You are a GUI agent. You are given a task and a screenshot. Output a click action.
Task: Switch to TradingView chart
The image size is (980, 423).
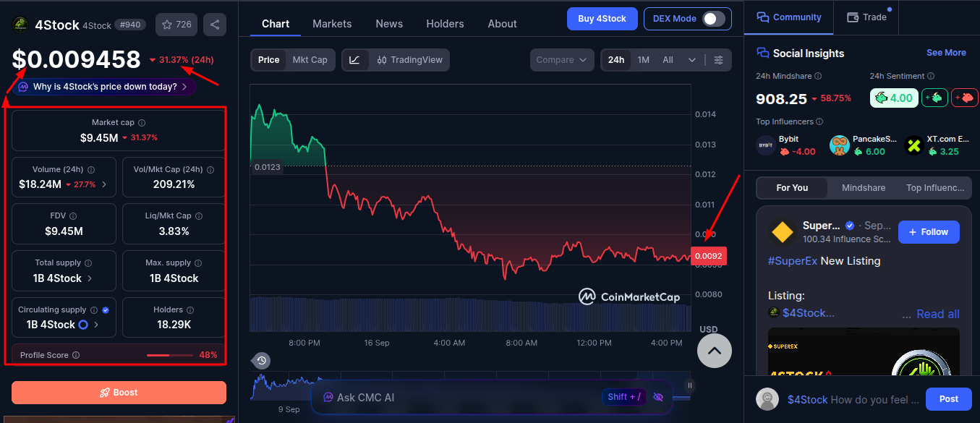(x=409, y=60)
